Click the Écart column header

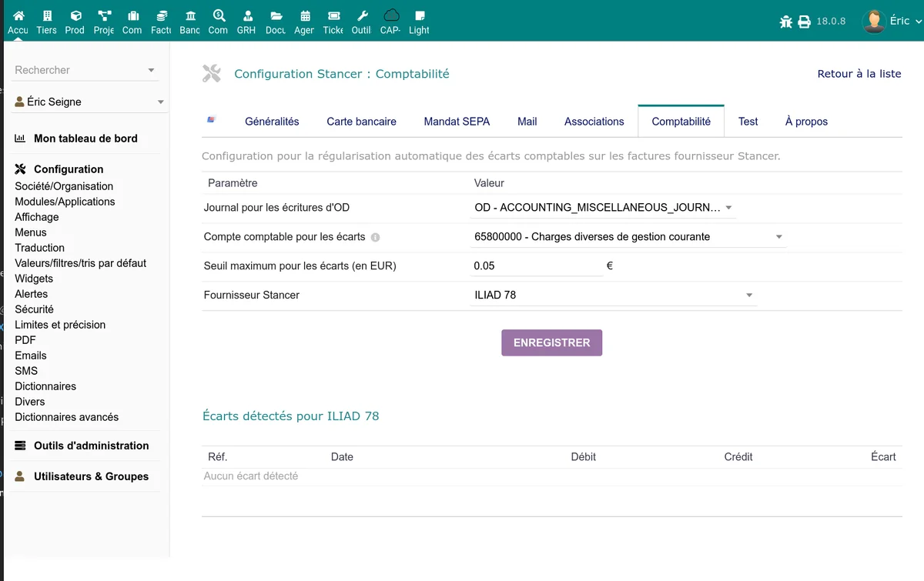pyautogui.click(x=883, y=457)
